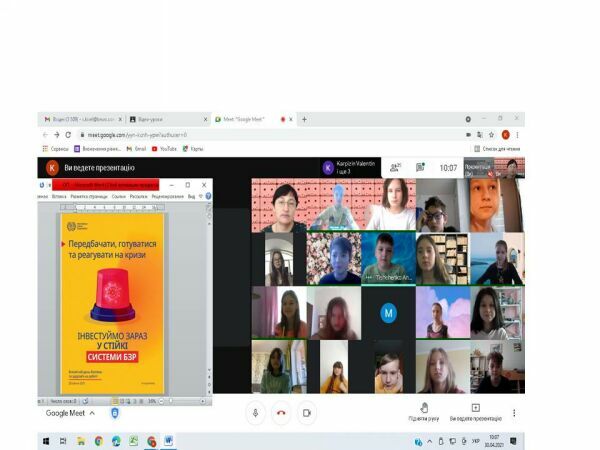Open the purple-icon bookmark next to Сервисы
This screenshot has height=450, width=600.
(x=98, y=149)
